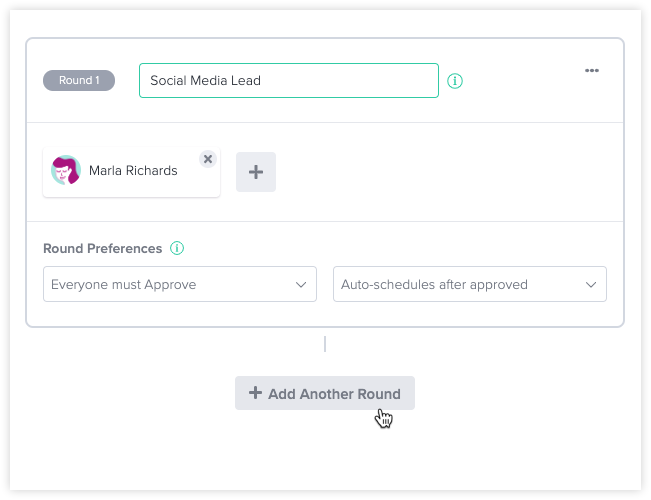Screen dimensions: 651x500
Task: Click the plus icon to add an approver
Action: (x=256, y=172)
